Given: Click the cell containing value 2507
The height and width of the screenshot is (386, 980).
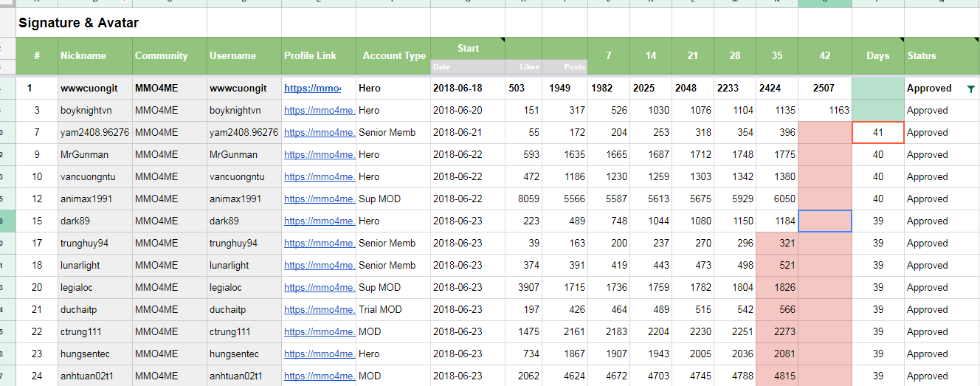Looking at the screenshot, I should coord(824,89).
